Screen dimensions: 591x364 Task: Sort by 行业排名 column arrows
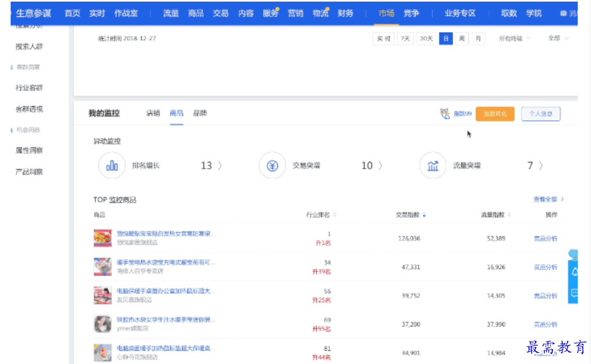coord(335,215)
